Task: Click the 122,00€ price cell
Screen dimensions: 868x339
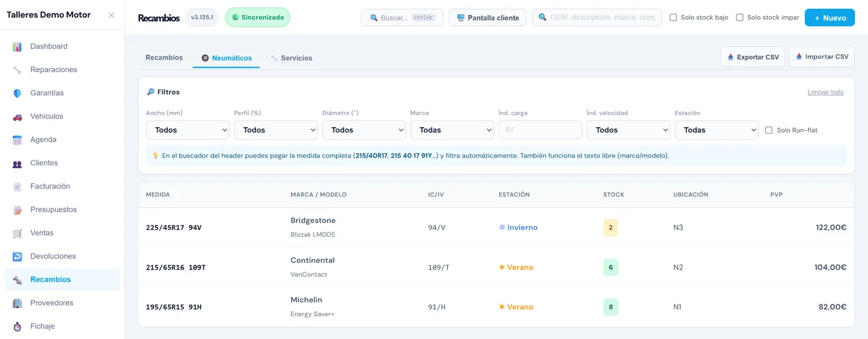Action: 831,227
